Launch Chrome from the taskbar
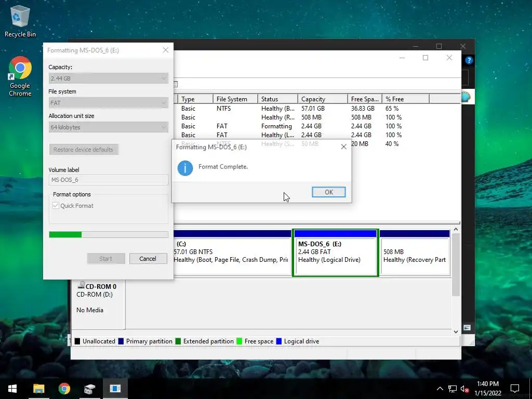Image resolution: width=532 pixels, height=399 pixels. pos(64,389)
